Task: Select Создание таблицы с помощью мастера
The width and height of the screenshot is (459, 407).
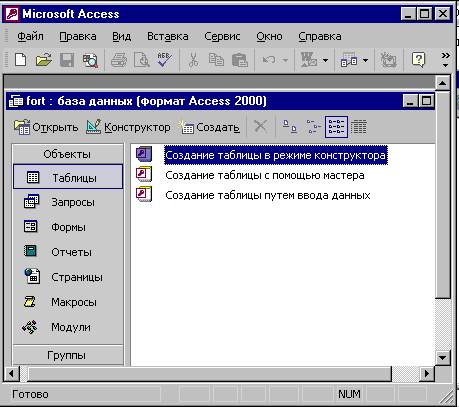Action: point(265,175)
